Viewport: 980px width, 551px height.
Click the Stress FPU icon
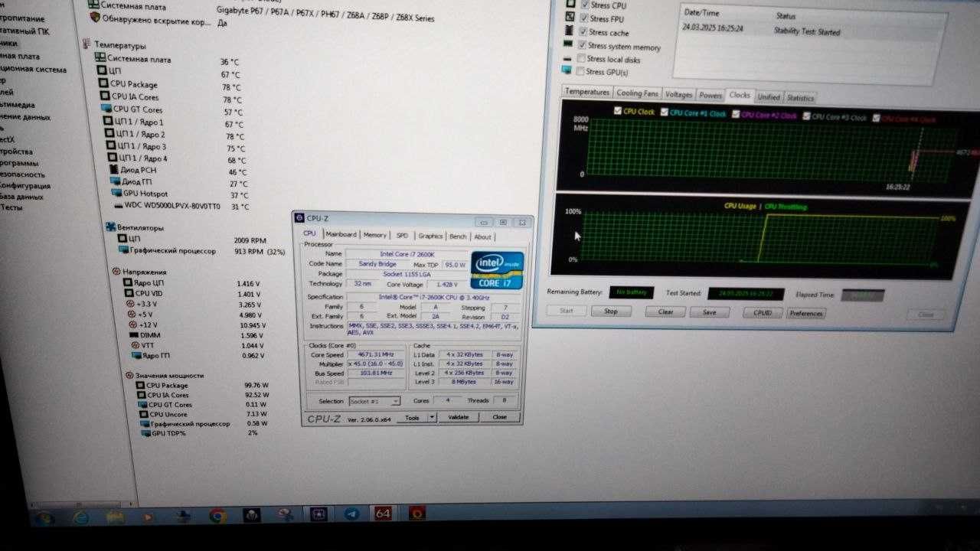click(570, 16)
